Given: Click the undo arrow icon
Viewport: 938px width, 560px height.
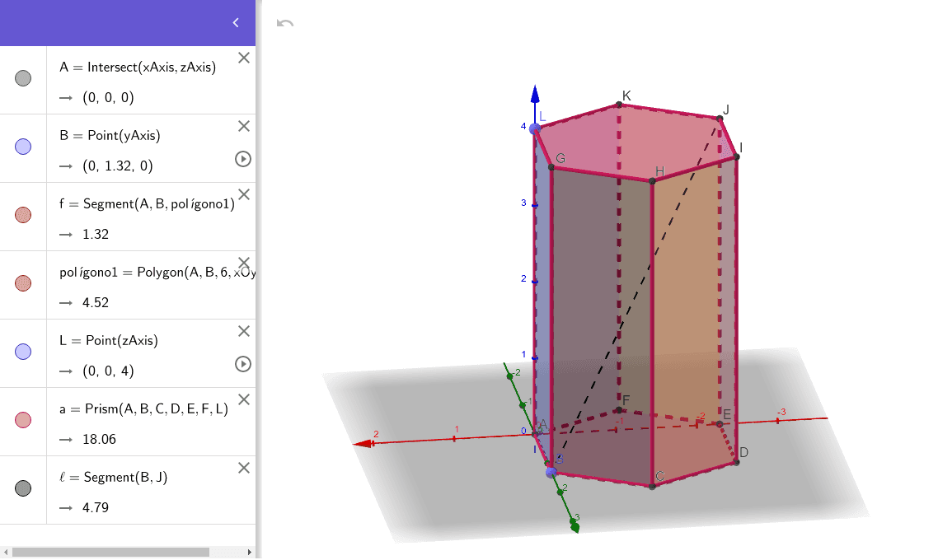Looking at the screenshot, I should [x=285, y=23].
